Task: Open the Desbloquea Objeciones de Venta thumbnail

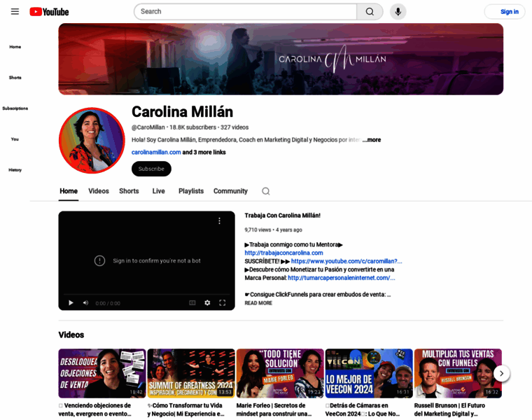Action: [102, 373]
